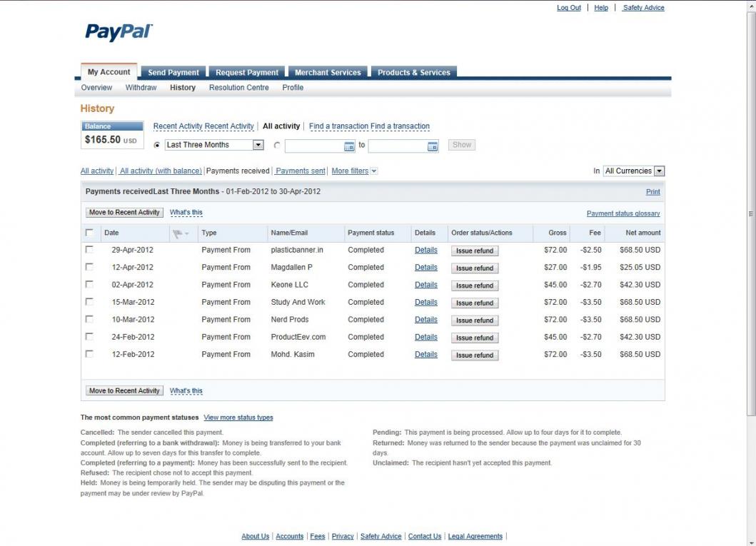Image resolution: width=756 pixels, height=546 pixels.
Task: View Details of Nerd Prods payment
Action: pos(426,320)
